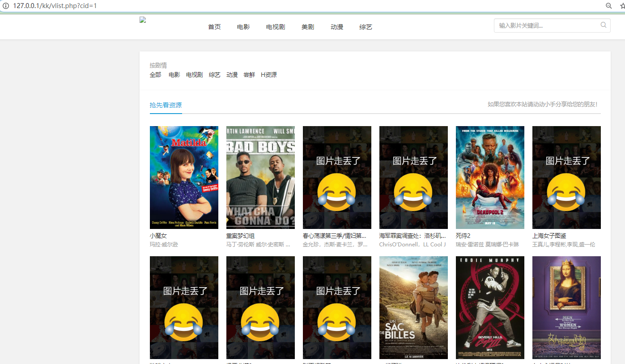
Task: Click the cast text 马丁·劳伦斯 威尔·史密斯
Action: pos(258,245)
